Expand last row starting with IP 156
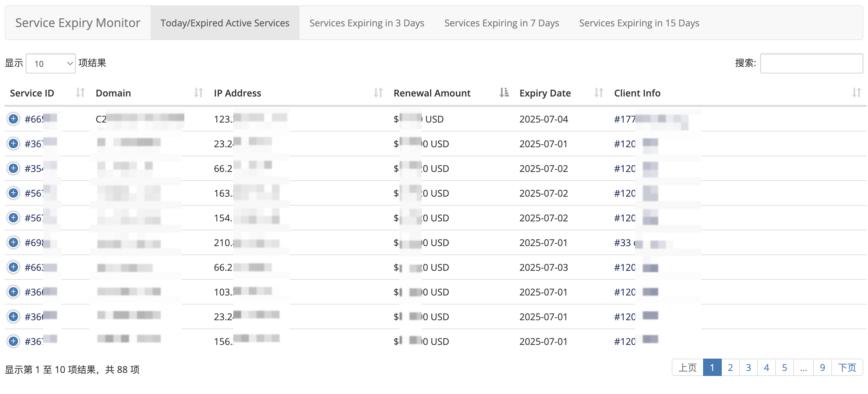Image resolution: width=868 pixels, height=394 pixels. (13, 342)
